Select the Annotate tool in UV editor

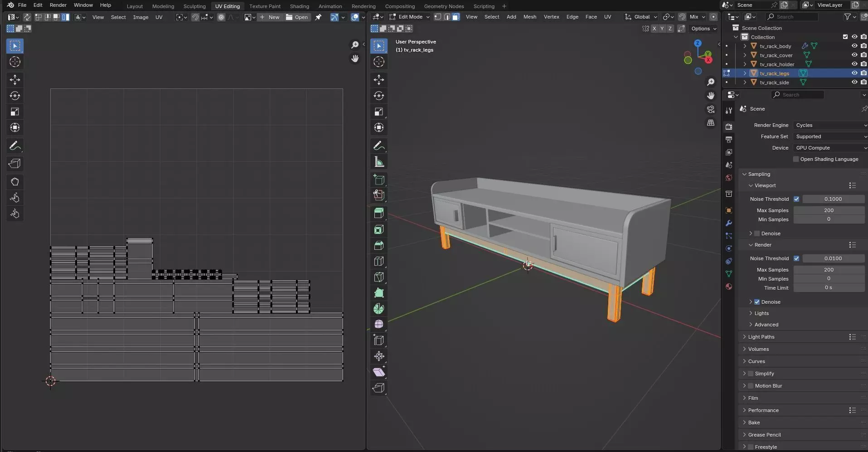click(15, 146)
